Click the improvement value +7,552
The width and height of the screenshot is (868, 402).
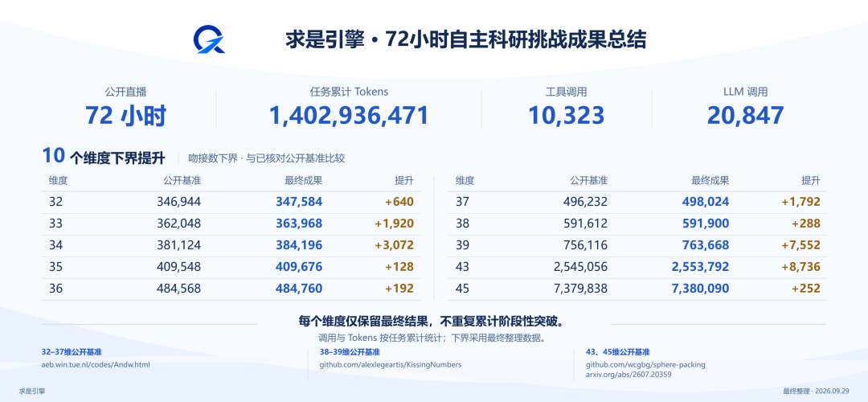pos(801,245)
